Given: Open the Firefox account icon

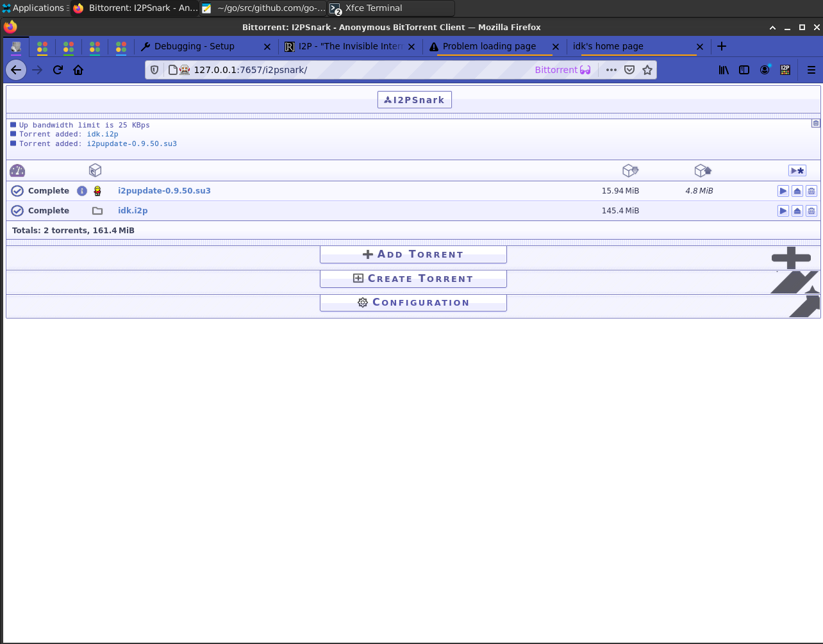Looking at the screenshot, I should point(765,70).
